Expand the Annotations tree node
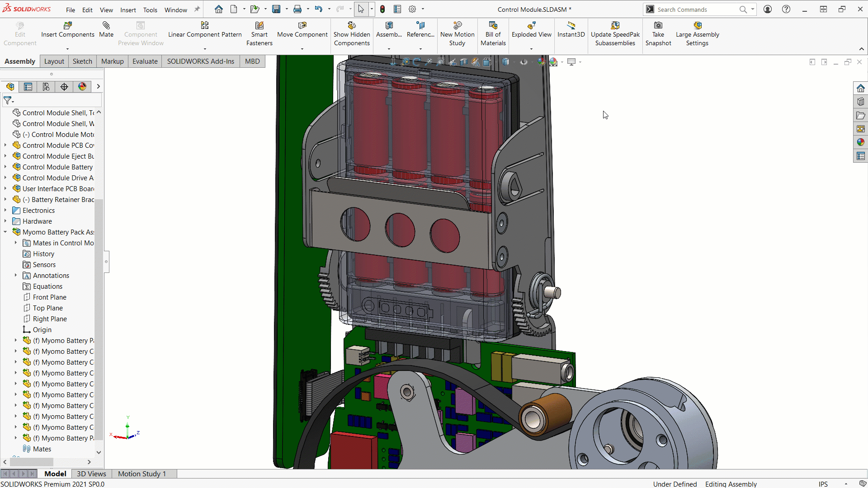The width and height of the screenshot is (868, 488). point(16,275)
